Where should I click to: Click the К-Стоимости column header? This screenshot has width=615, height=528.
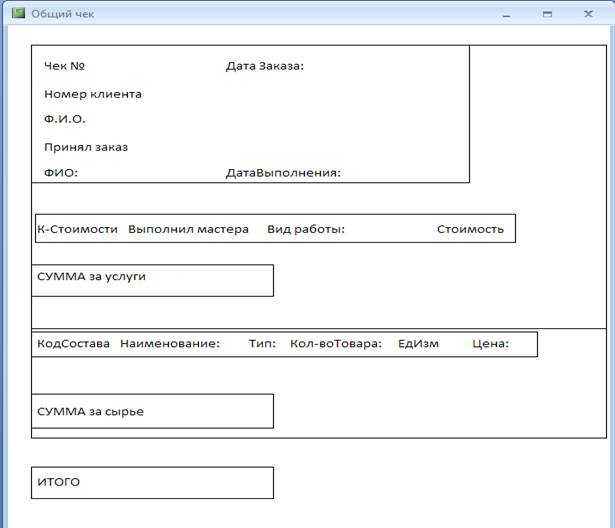click(x=77, y=229)
